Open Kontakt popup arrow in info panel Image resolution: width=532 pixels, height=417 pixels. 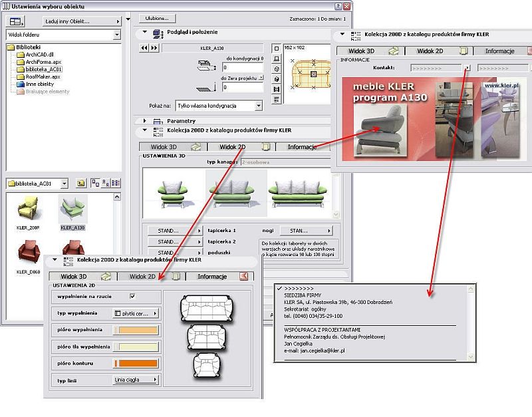click(x=467, y=68)
